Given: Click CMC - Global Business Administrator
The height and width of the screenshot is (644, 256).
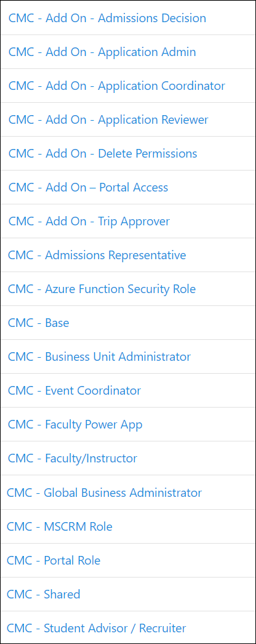Looking at the screenshot, I should click(x=104, y=493).
